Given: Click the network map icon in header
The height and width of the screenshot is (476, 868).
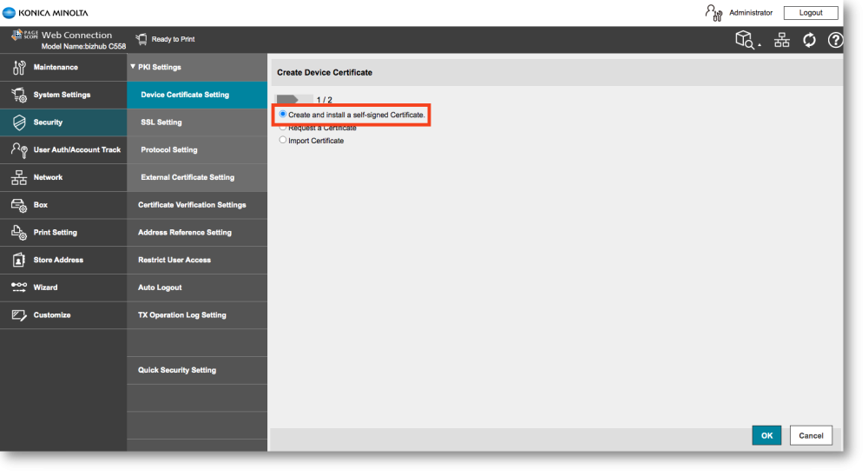Looking at the screenshot, I should [782, 40].
